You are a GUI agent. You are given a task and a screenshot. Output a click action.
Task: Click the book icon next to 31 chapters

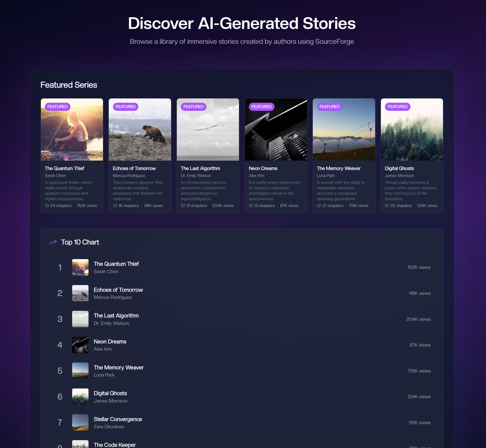pos(183,206)
